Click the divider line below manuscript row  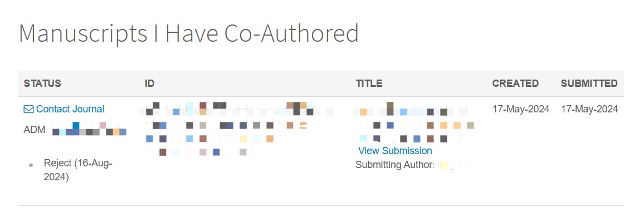tap(321, 205)
